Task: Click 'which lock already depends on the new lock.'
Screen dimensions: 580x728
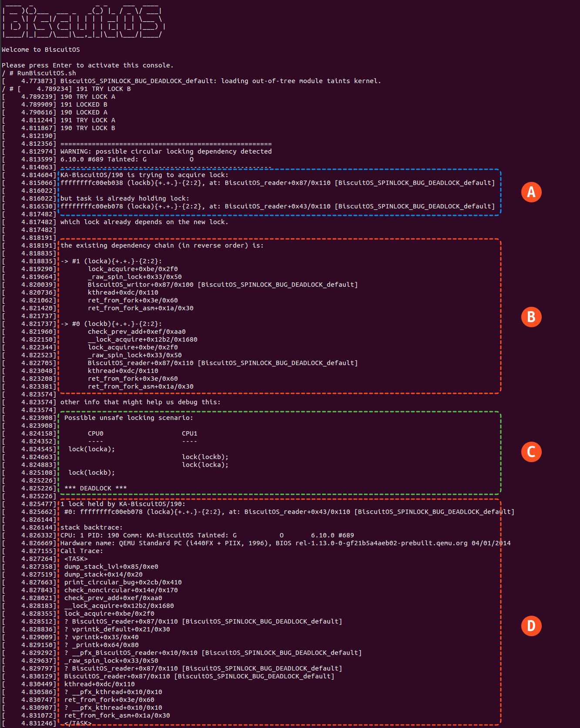Action: click(x=144, y=222)
